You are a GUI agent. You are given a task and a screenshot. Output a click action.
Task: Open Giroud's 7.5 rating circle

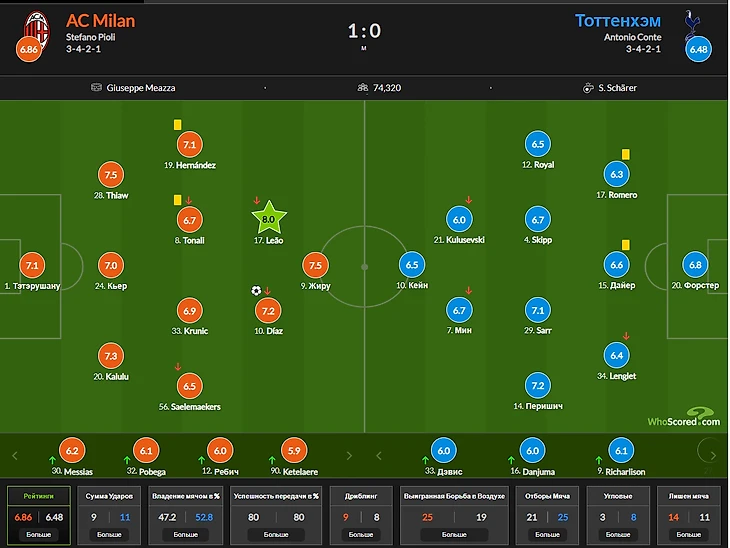(x=315, y=265)
